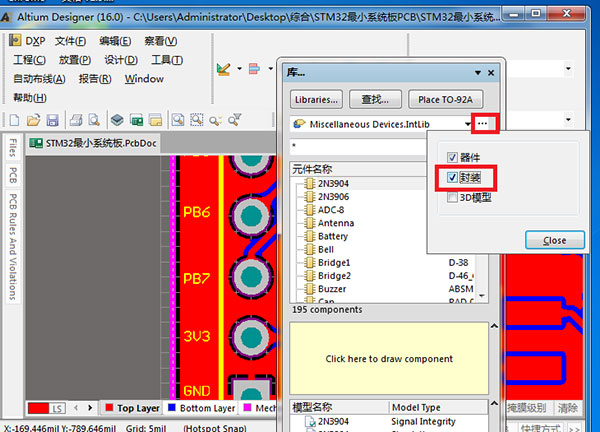The height and width of the screenshot is (432, 600).
Task: Open the 工程(C) menu
Action: click(x=29, y=60)
